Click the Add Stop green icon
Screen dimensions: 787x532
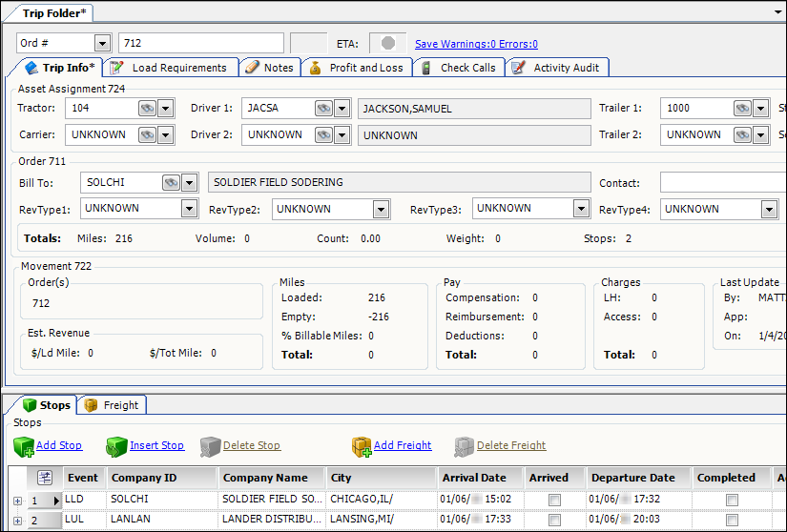point(24,446)
